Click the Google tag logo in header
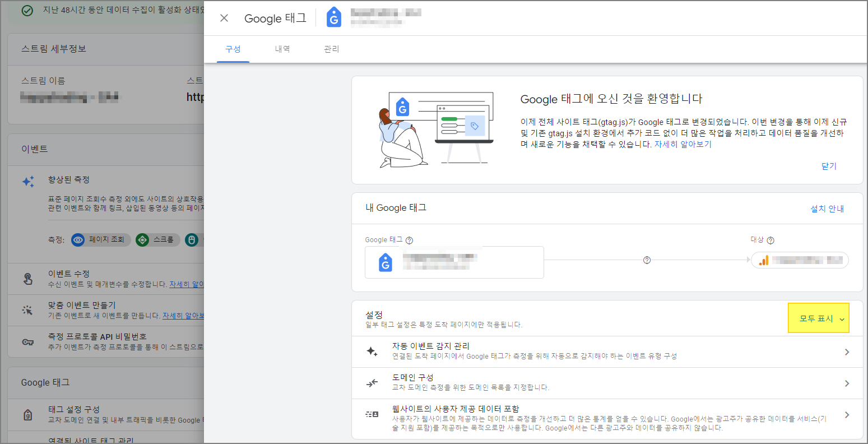Viewport: 868px width, 444px height. pos(334,18)
